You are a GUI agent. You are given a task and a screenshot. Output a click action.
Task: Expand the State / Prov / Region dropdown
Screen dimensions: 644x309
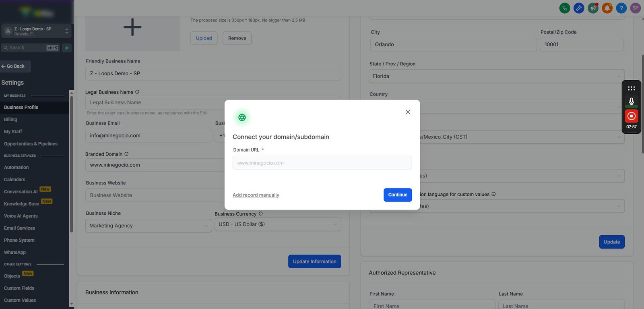pyautogui.click(x=497, y=76)
